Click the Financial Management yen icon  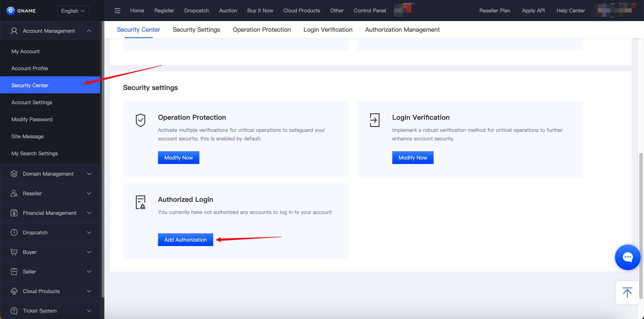pos(14,213)
